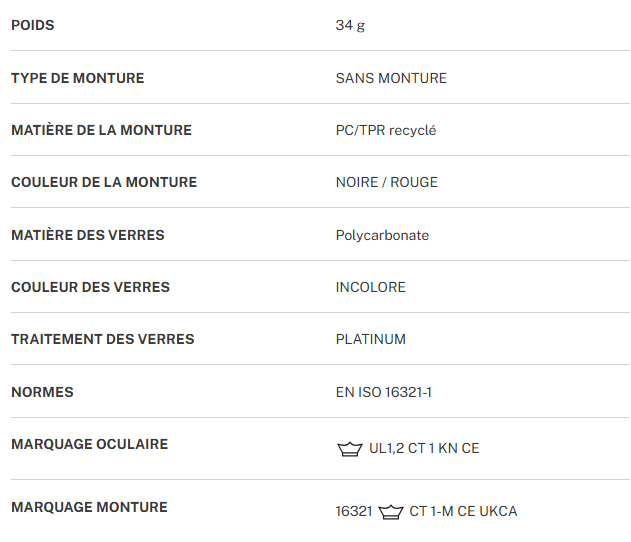631x542 pixels.
Task: Select the NORMES row label
Action: [42, 392]
